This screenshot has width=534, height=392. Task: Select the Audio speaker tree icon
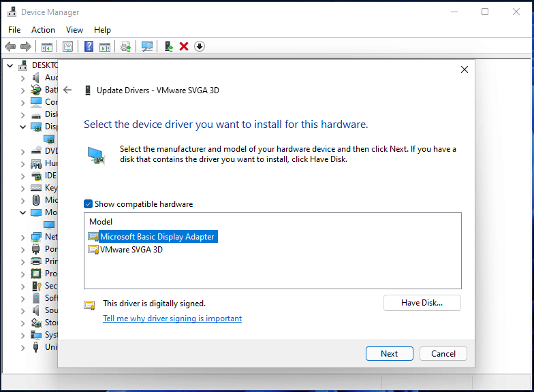tap(35, 78)
